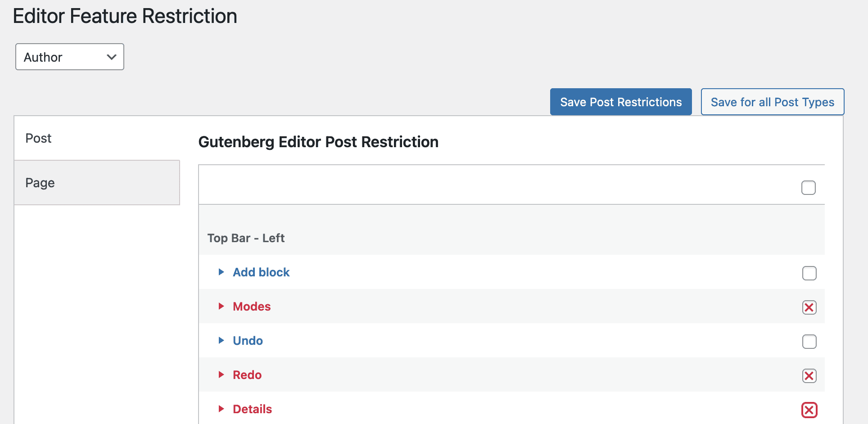The image size is (868, 424).
Task: Click Save Post Restrictions button
Action: click(x=620, y=102)
